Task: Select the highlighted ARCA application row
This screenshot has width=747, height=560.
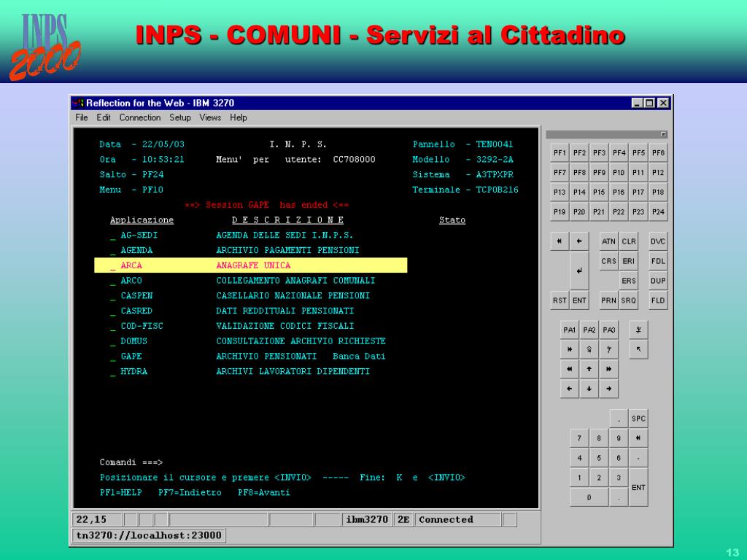Action: [x=251, y=265]
